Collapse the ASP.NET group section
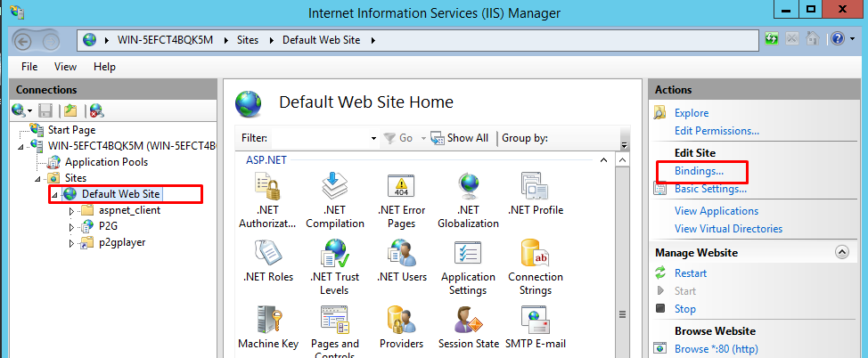This screenshot has height=358, width=868. pos(602,160)
